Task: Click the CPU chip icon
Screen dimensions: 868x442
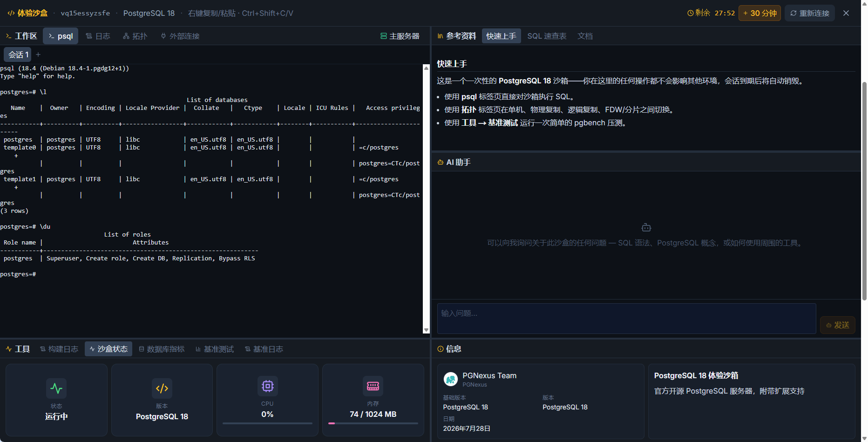Action: tap(267, 386)
